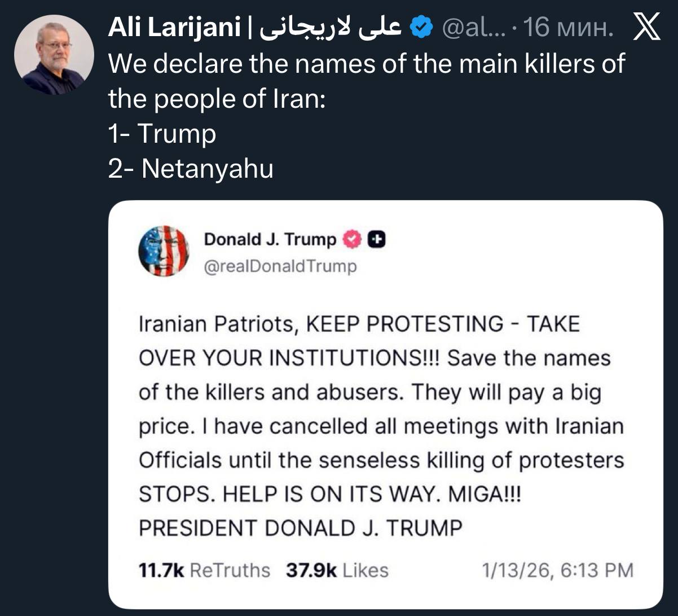Click the Ali Larijani display name
Viewport: 678px width, 616px height.
[174, 27]
